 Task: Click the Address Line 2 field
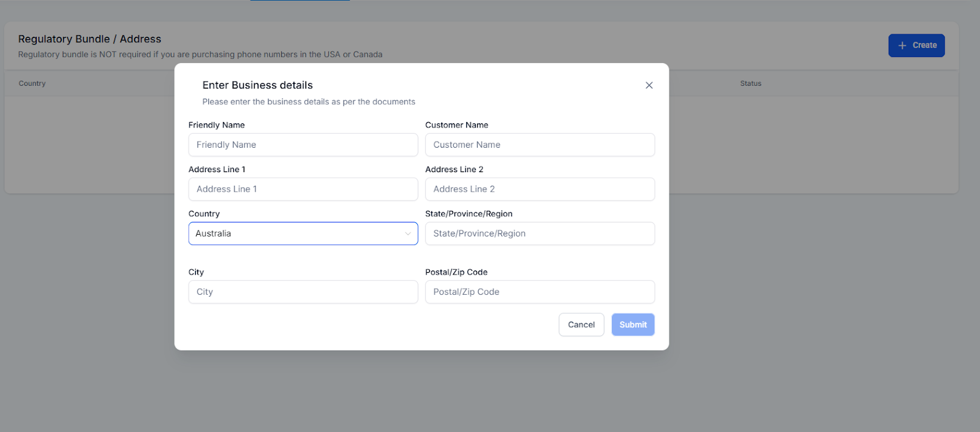coord(540,189)
